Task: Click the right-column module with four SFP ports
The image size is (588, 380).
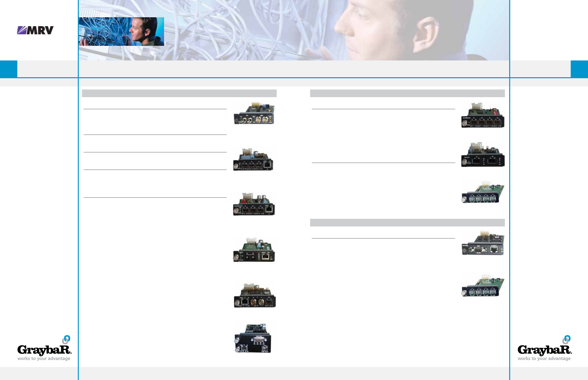Action: (483, 116)
